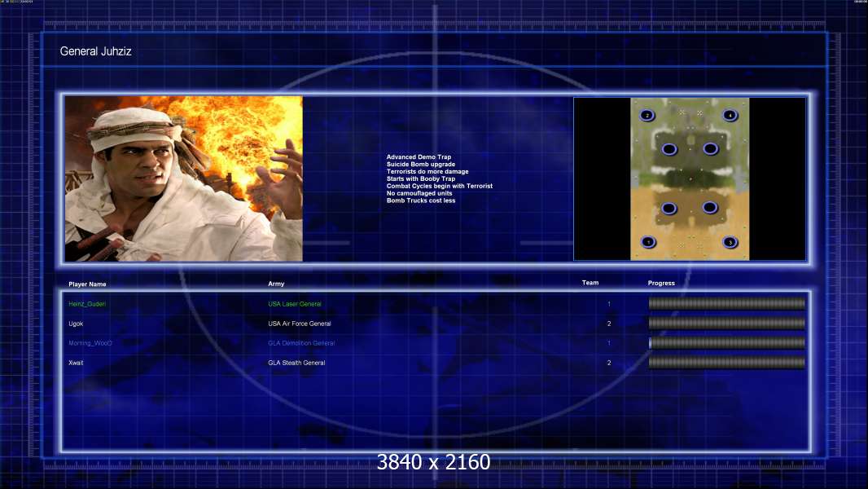
Task: Click the empty start slot directly above marker 1
Action: [x=669, y=208]
